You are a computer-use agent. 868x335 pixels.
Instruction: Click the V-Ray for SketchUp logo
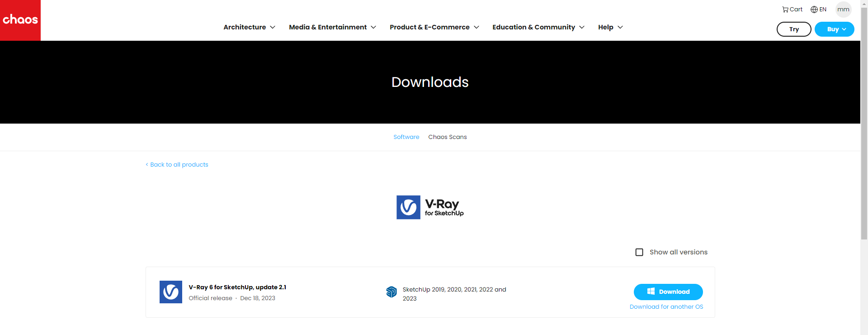(430, 207)
